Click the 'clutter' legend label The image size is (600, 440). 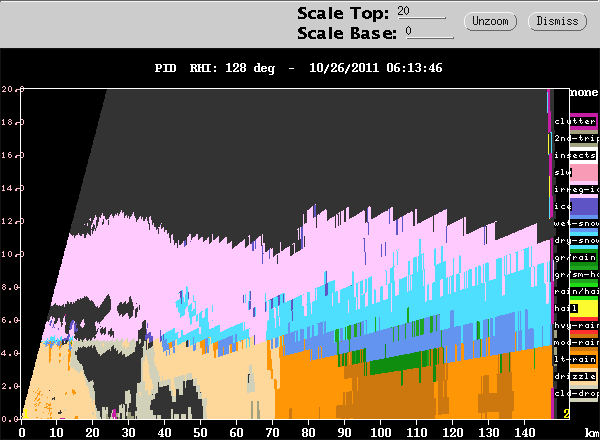click(x=575, y=121)
